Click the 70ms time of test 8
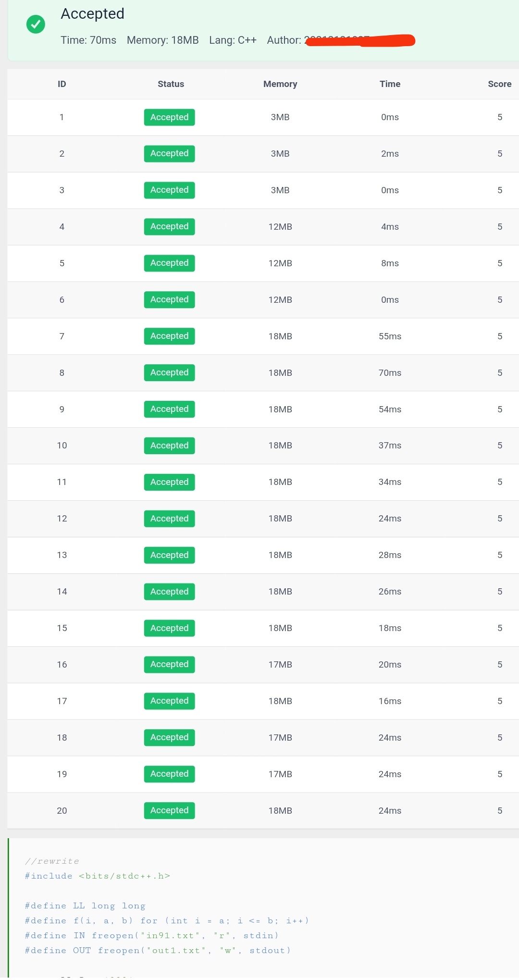 pos(390,373)
